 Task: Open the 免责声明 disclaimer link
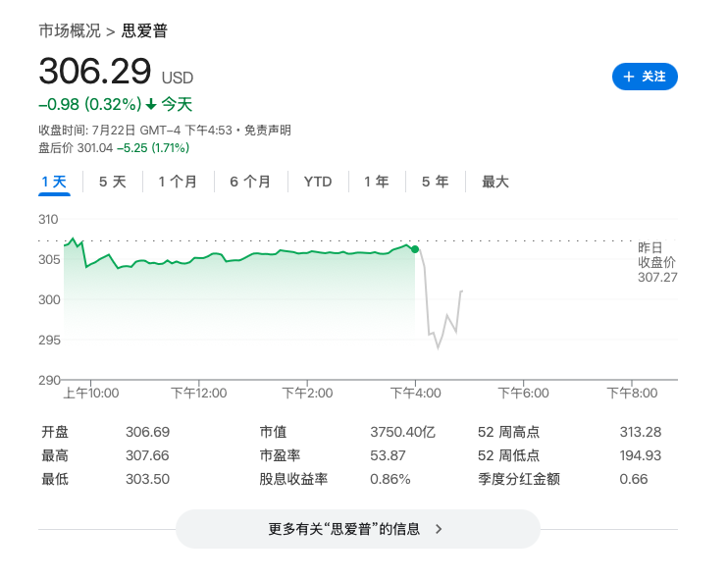coord(268,131)
